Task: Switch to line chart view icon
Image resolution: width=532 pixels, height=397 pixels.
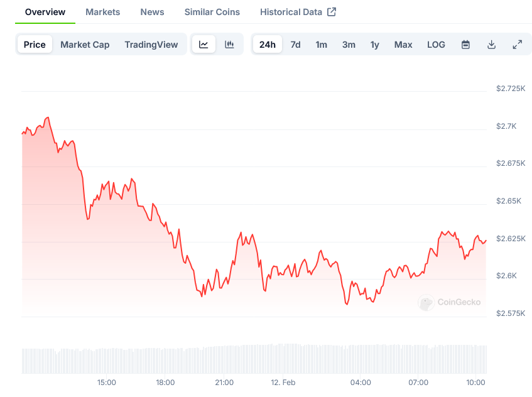Action: click(204, 45)
